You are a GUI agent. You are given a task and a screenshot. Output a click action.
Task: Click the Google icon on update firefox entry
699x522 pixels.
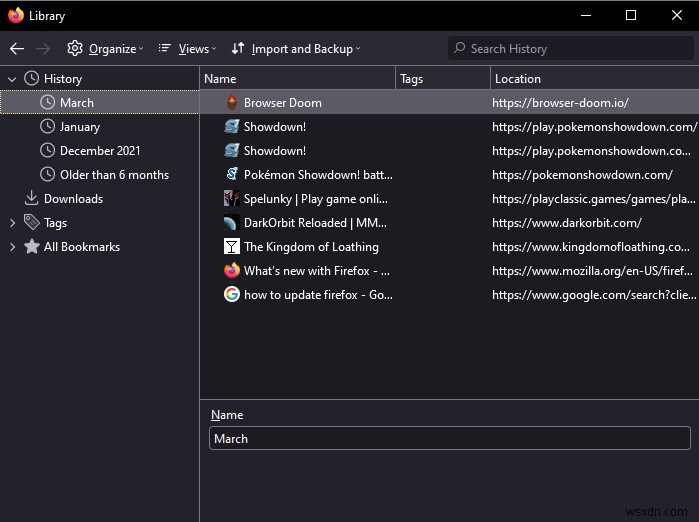(231, 294)
